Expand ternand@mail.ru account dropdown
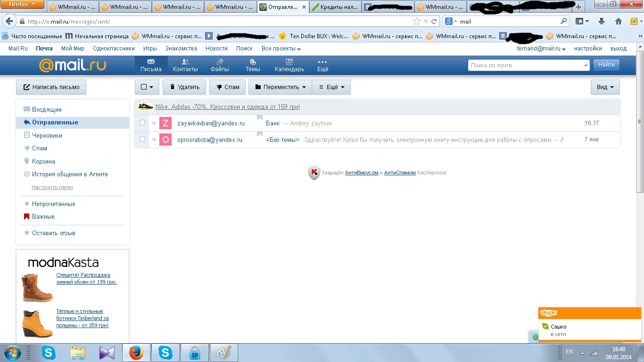Image resolution: width=644 pixels, height=362 pixels. pyautogui.click(x=541, y=49)
